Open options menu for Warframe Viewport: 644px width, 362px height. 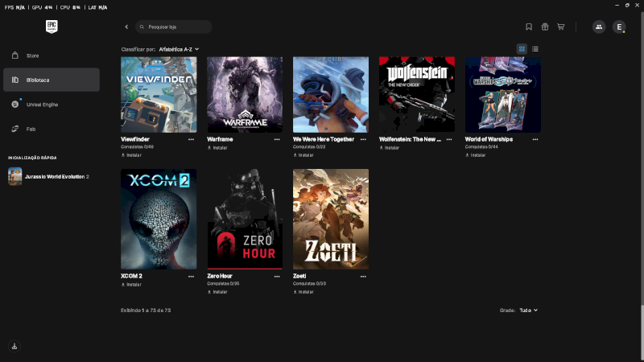point(277,139)
